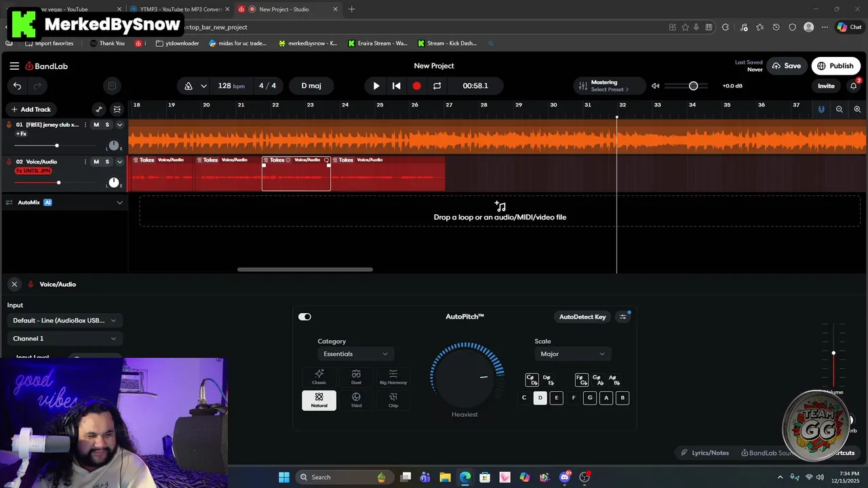Click the horizontal timeline scrollbar
The width and height of the screenshot is (868, 488).
[x=304, y=269]
